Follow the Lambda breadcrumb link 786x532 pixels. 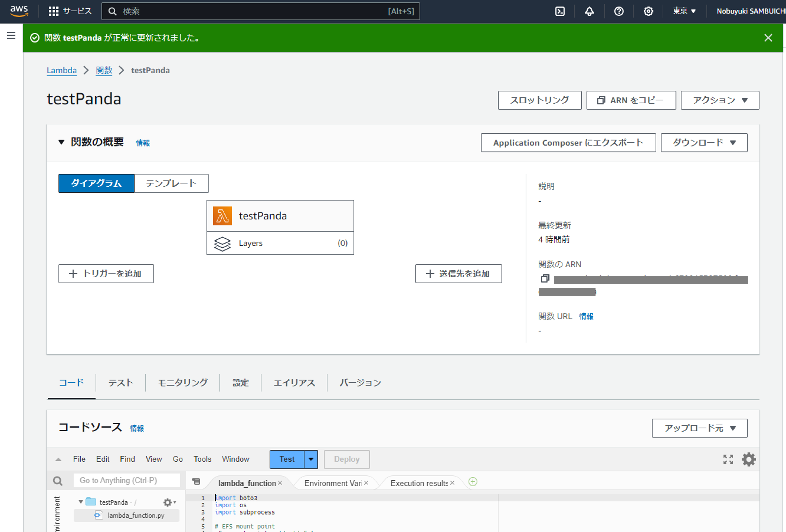[62, 70]
